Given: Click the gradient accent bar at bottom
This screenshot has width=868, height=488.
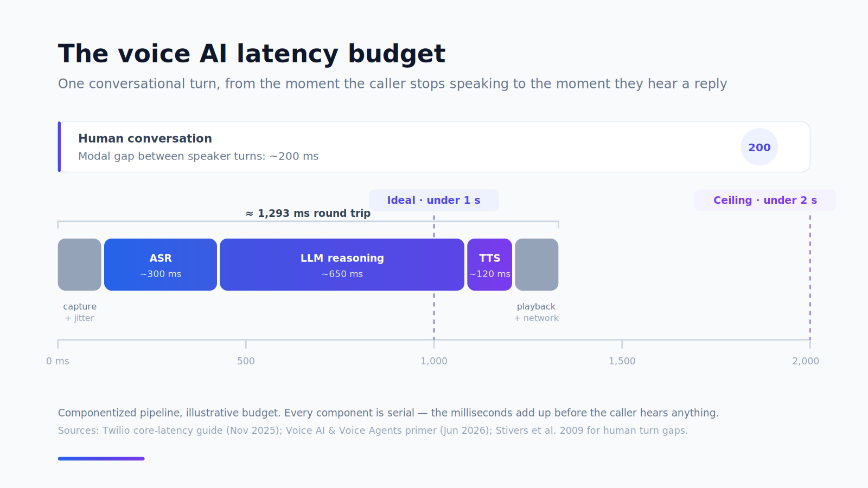Looking at the screenshot, I should [101, 459].
